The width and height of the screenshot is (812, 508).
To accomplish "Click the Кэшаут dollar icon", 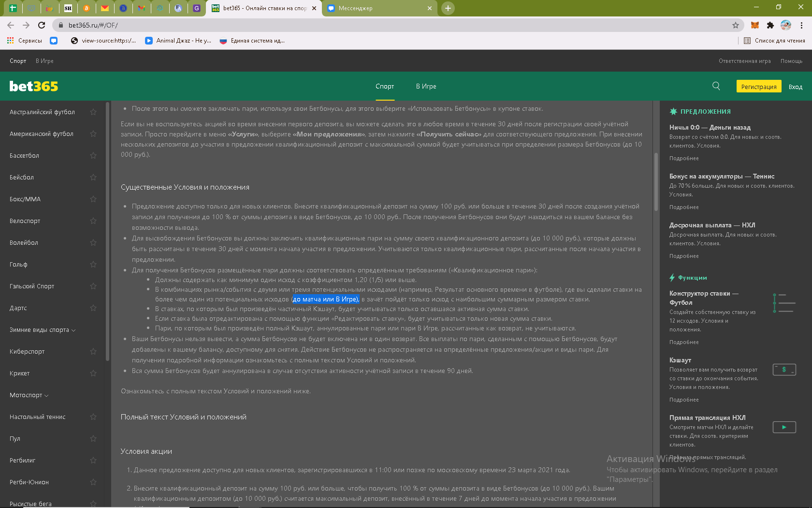I will (x=784, y=370).
